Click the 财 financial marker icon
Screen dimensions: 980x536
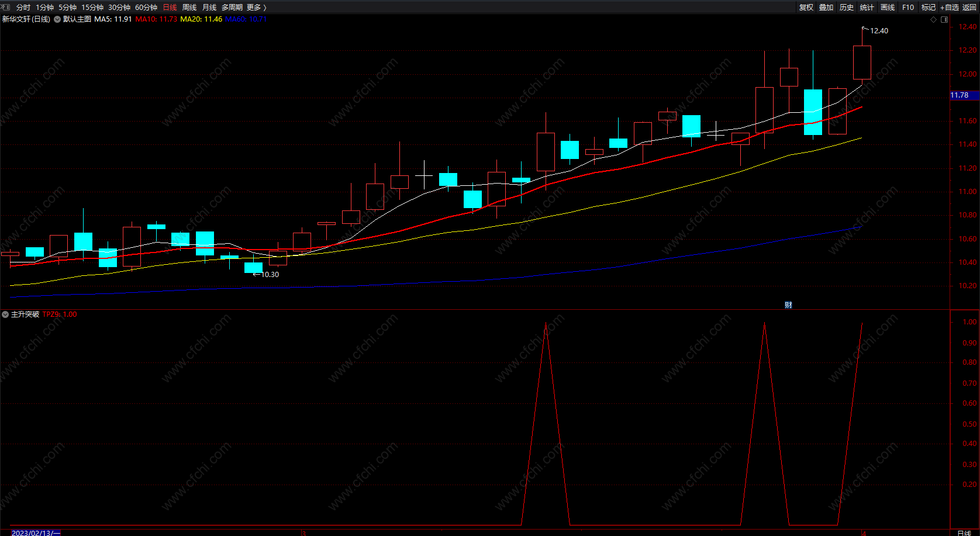(x=788, y=305)
